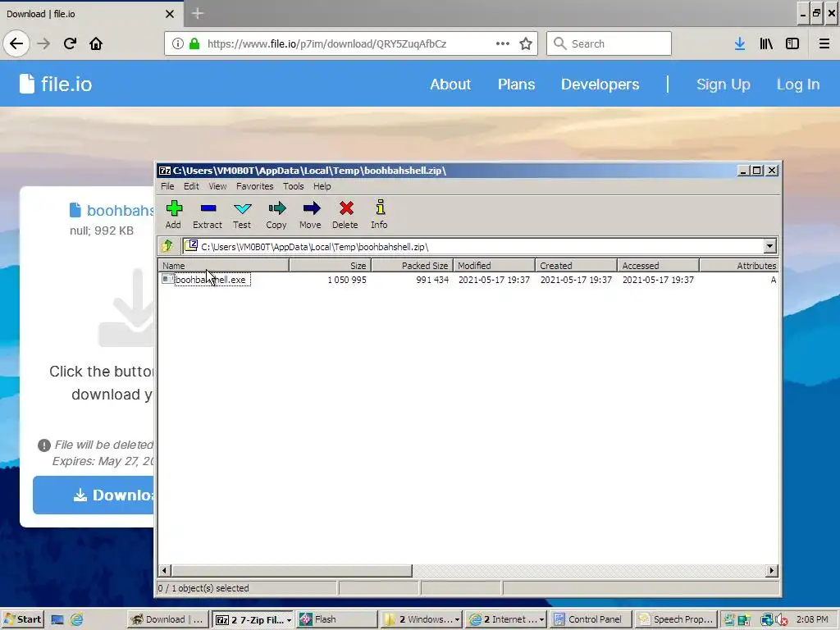The width and height of the screenshot is (840, 630).
Task: Click Show Desktop quick launch icon
Action: 57,619
